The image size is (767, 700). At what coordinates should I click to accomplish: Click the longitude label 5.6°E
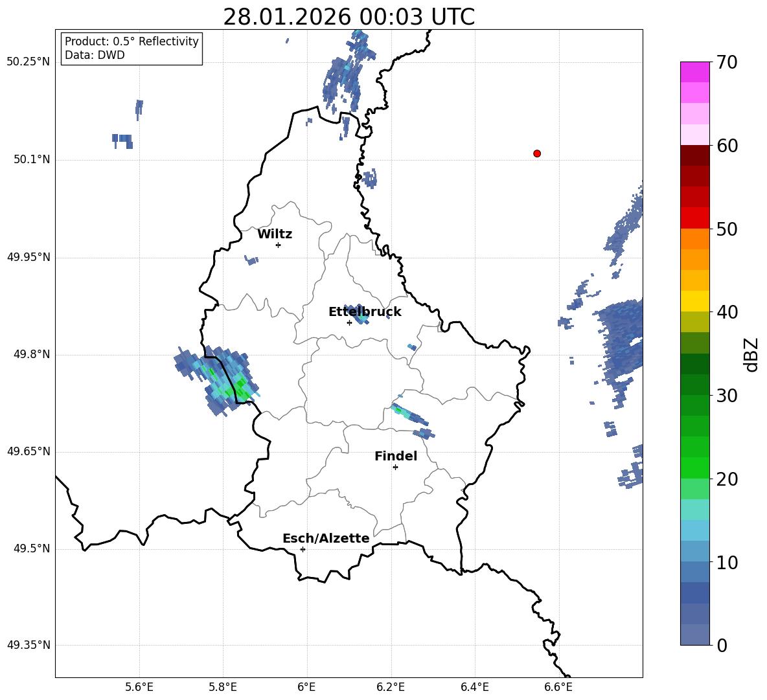pyautogui.click(x=139, y=687)
